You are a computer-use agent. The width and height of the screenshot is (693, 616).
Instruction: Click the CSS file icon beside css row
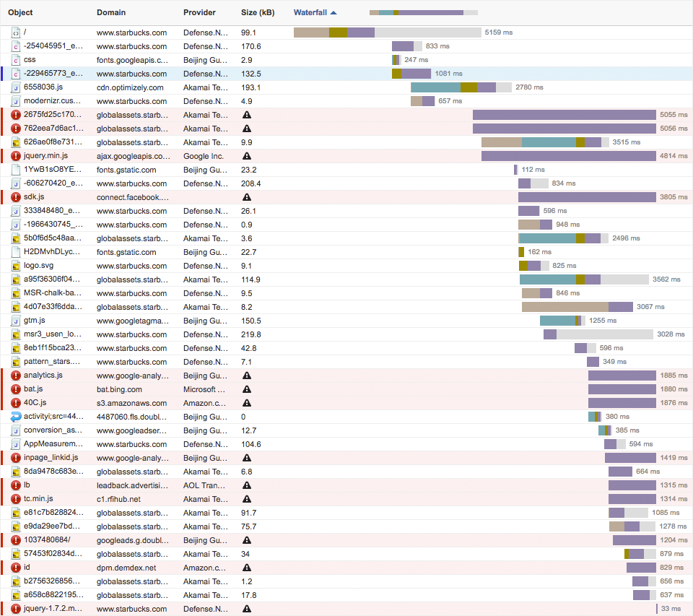click(16, 60)
